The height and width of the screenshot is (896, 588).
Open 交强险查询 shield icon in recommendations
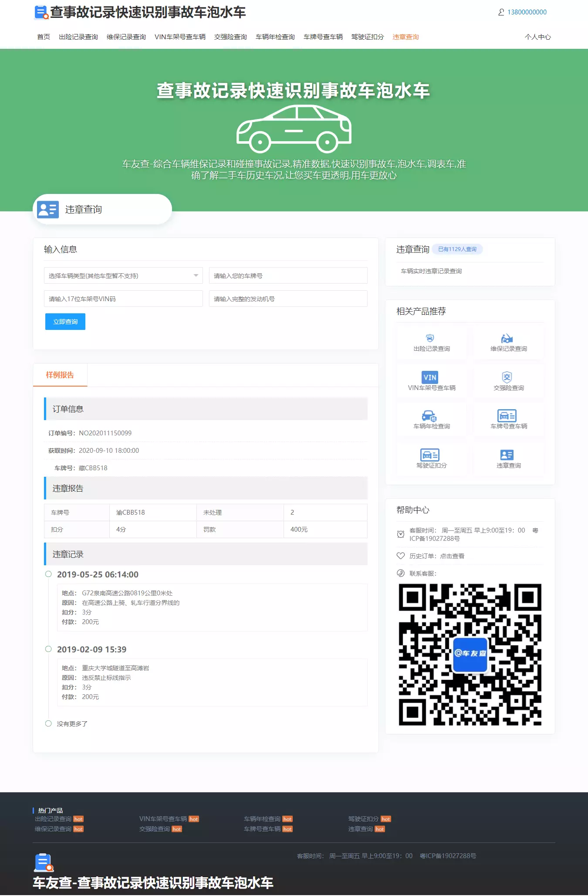click(507, 377)
